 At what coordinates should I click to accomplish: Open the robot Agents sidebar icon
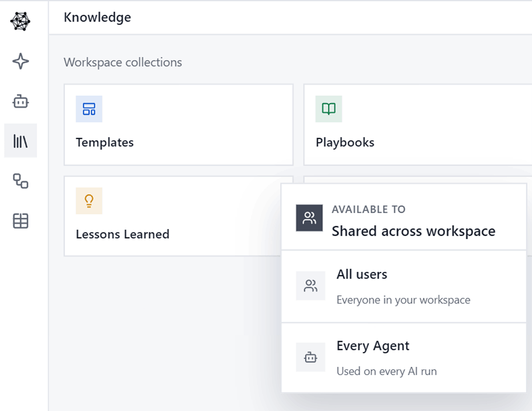tap(20, 101)
